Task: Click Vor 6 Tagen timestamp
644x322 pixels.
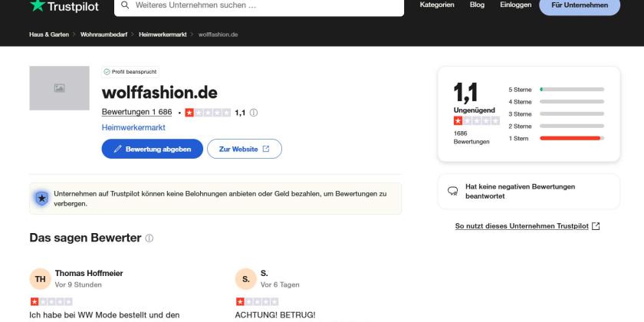Action: [x=280, y=284]
